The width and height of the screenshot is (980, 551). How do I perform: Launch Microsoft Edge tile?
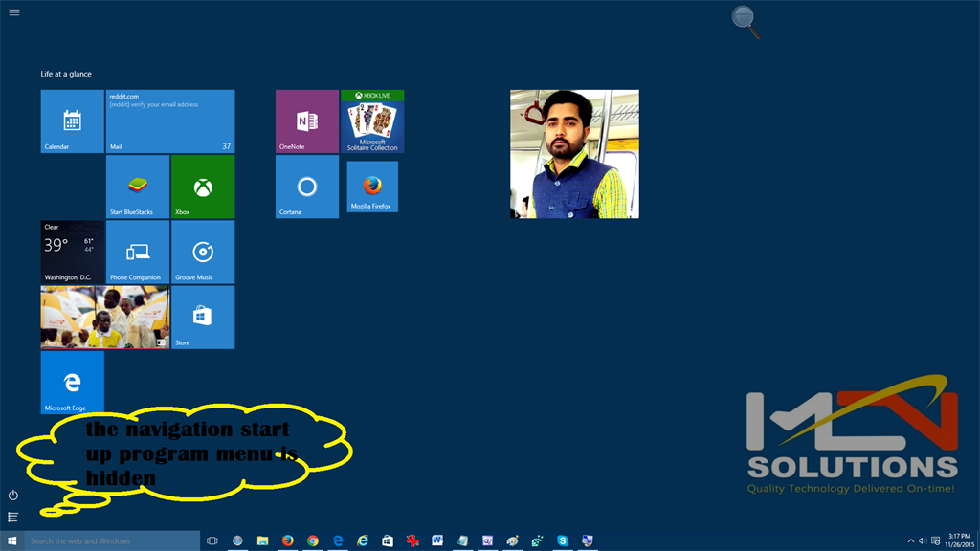(x=73, y=383)
